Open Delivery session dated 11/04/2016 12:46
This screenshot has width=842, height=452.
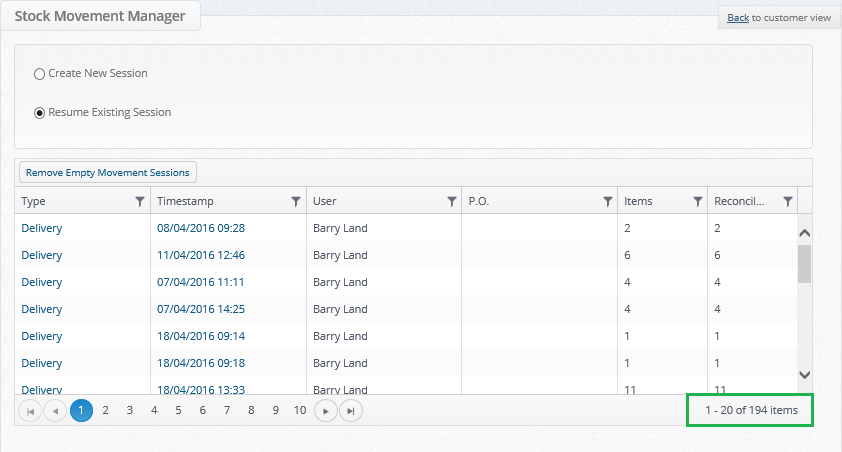pyautogui.click(x=201, y=256)
